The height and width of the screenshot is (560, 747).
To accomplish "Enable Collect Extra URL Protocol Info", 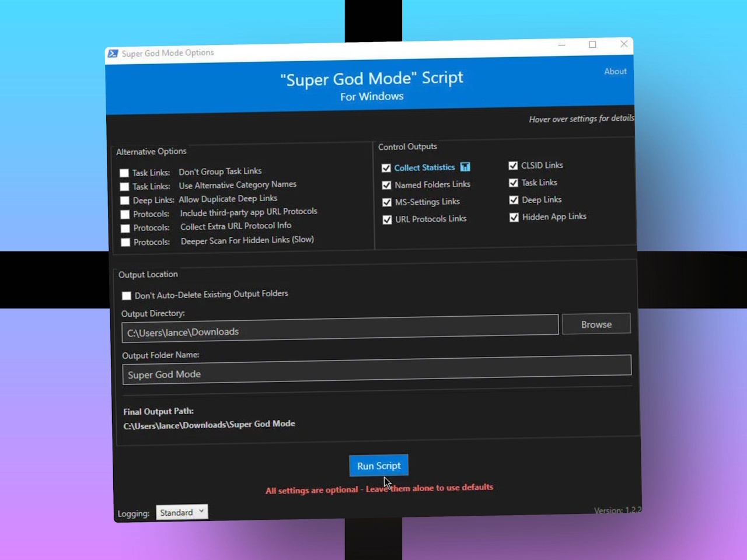I will coord(125,228).
